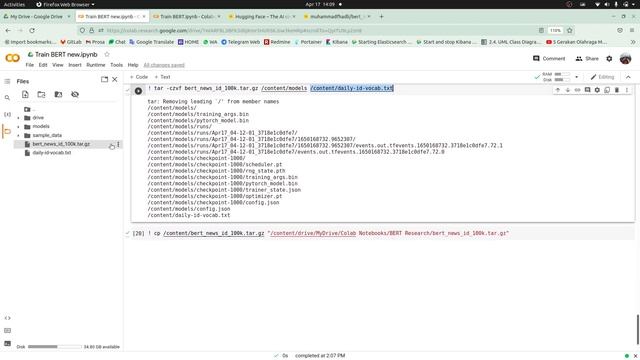Open the Insert menu
640x360 pixels.
tap(75, 65)
